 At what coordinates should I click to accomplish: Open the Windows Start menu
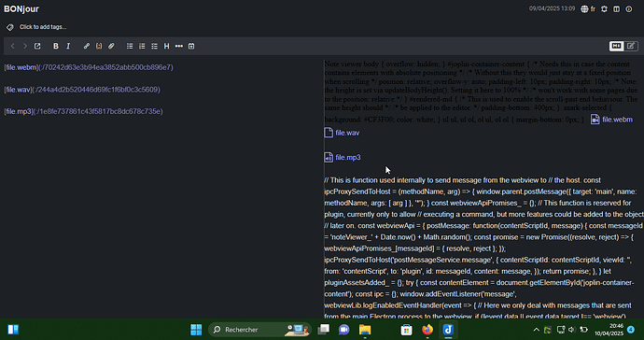click(x=196, y=330)
